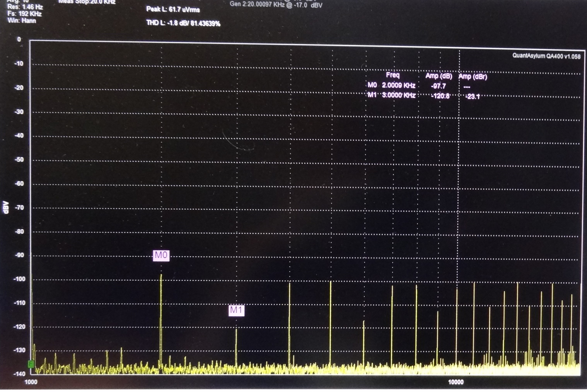Click the Fs: 192 KHz label
This screenshot has height=392, width=587.
(25, 14)
